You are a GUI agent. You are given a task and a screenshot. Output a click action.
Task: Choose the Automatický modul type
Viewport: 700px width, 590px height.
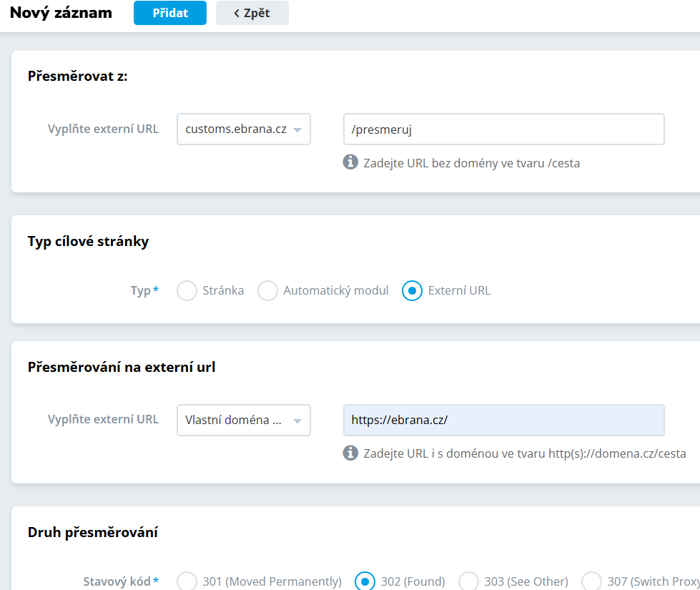coord(267,291)
